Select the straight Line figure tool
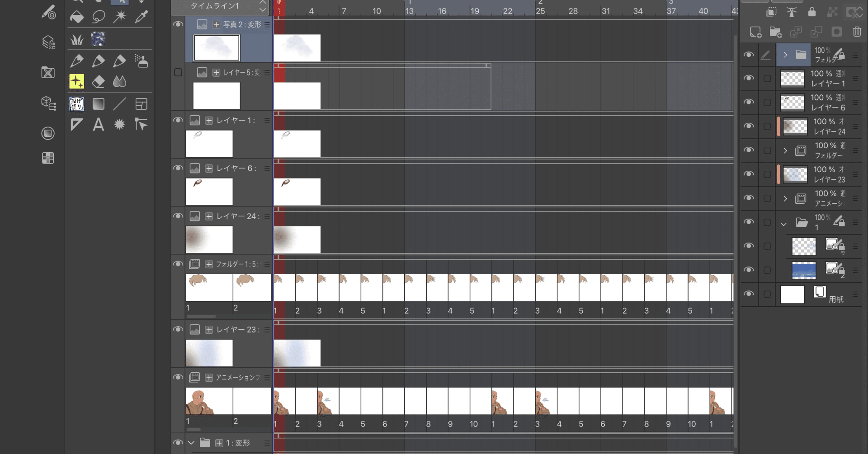The image size is (868, 454). (x=119, y=104)
